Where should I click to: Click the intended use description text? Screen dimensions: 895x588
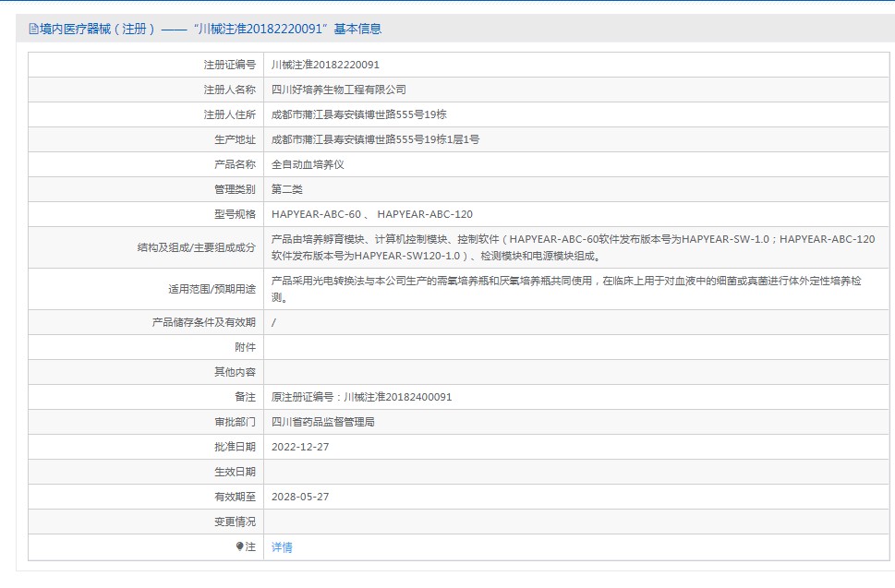point(565,289)
